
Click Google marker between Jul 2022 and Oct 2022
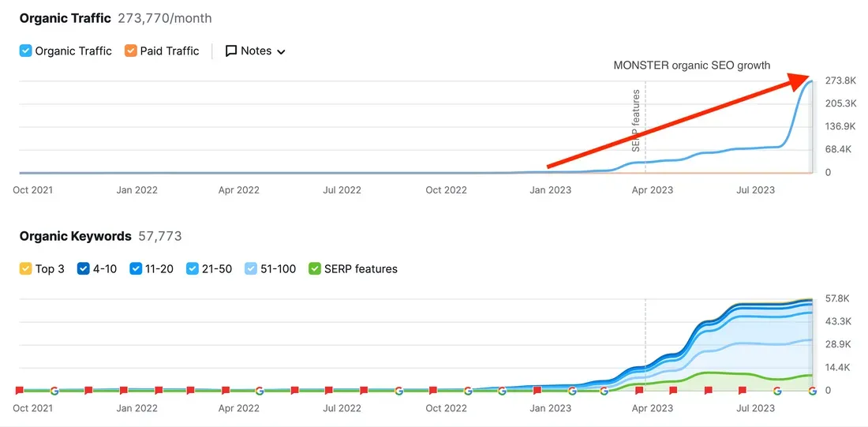click(398, 391)
